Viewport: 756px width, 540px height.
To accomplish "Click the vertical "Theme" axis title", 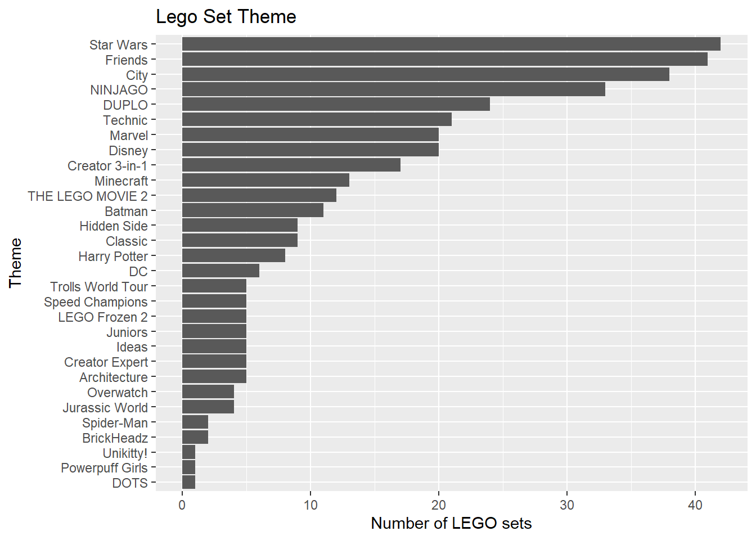I will pyautogui.click(x=15, y=263).
